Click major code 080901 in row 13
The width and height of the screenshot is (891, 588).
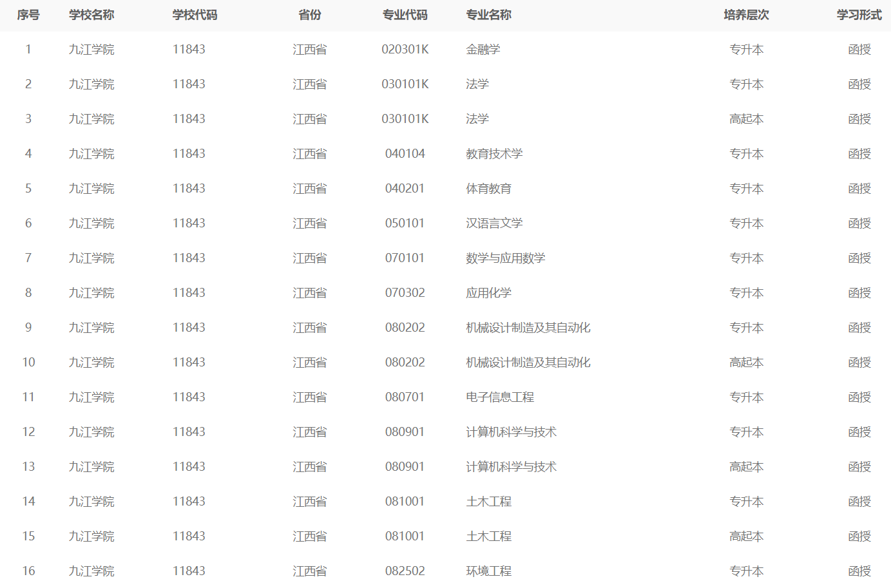tap(405, 467)
